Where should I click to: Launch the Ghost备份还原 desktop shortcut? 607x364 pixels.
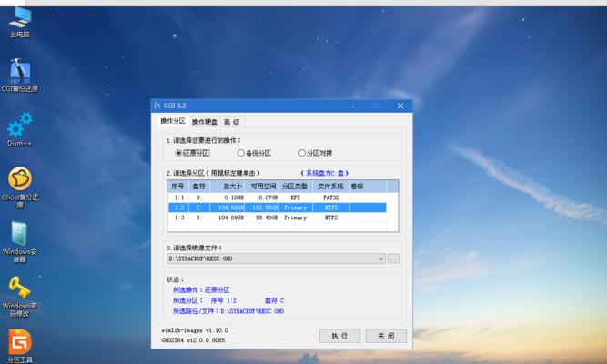(20, 187)
